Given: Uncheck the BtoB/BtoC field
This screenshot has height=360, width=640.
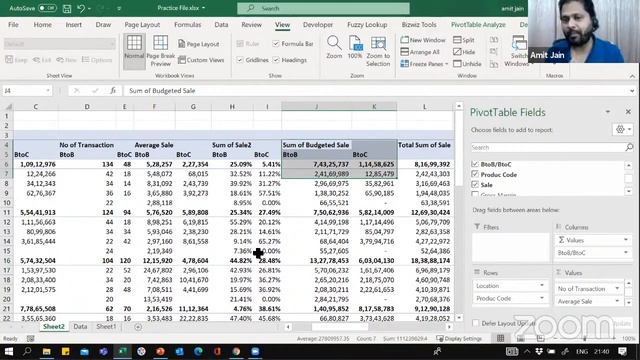Looking at the screenshot, I should click(474, 164).
